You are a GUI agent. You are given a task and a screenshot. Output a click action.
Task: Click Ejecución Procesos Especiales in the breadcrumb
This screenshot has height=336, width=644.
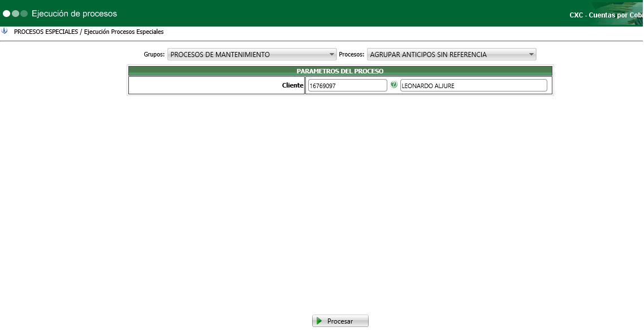pyautogui.click(x=123, y=32)
